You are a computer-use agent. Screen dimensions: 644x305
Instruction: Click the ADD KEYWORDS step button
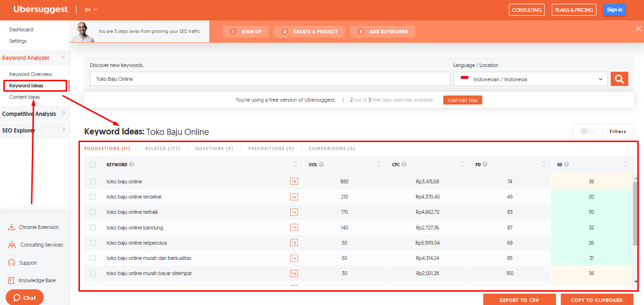coord(382,31)
